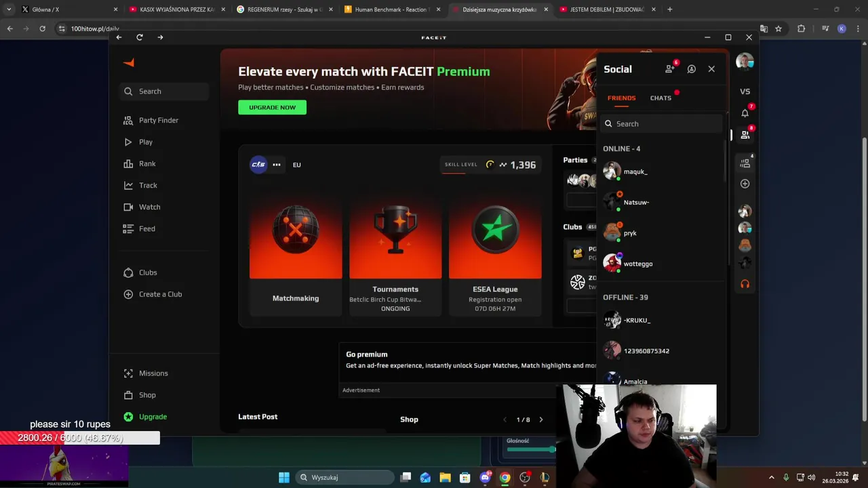Click the plus circle in right rail

(x=745, y=184)
